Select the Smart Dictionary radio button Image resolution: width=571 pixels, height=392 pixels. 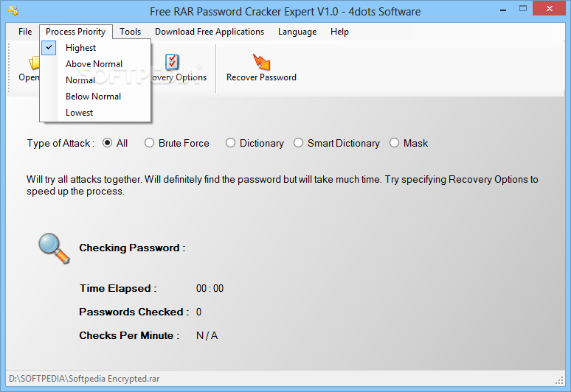pos(298,143)
